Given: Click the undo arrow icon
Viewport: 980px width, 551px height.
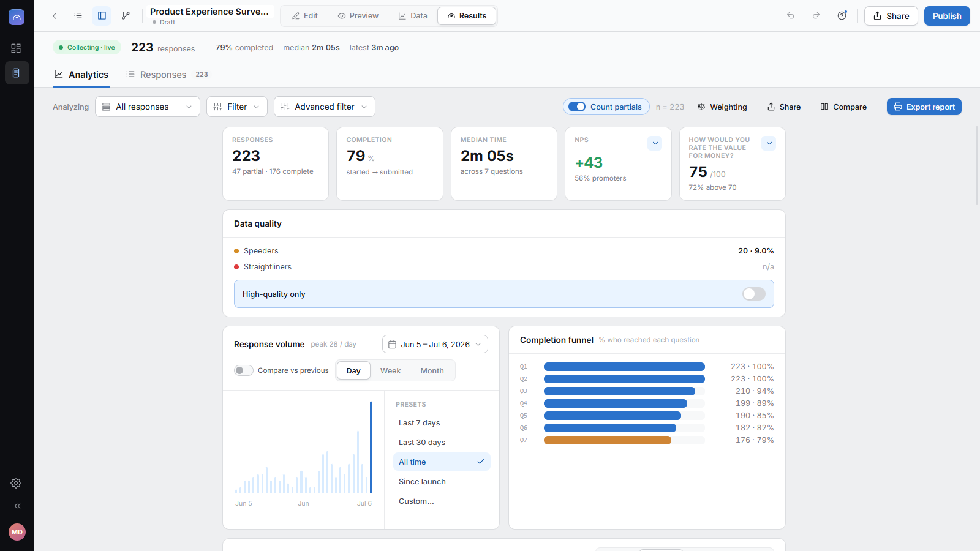Looking at the screenshot, I should (x=790, y=16).
